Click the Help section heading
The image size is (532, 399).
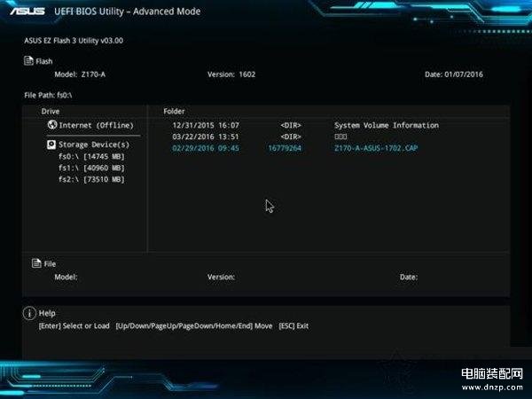point(47,313)
